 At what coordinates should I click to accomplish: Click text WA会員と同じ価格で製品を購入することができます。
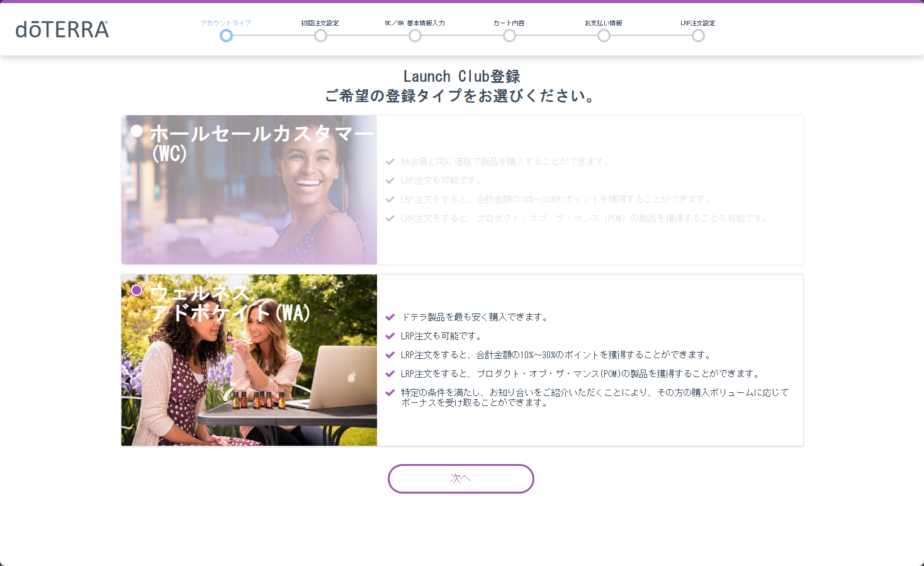point(506,162)
